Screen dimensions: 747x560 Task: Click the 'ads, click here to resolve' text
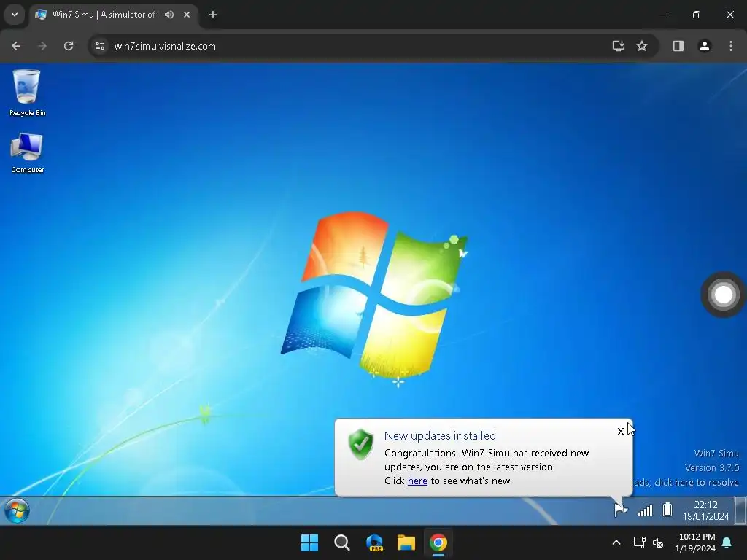(686, 483)
